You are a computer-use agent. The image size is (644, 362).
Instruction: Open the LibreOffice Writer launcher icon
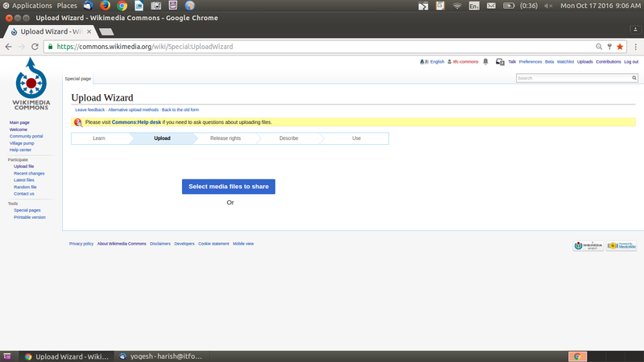(139, 6)
